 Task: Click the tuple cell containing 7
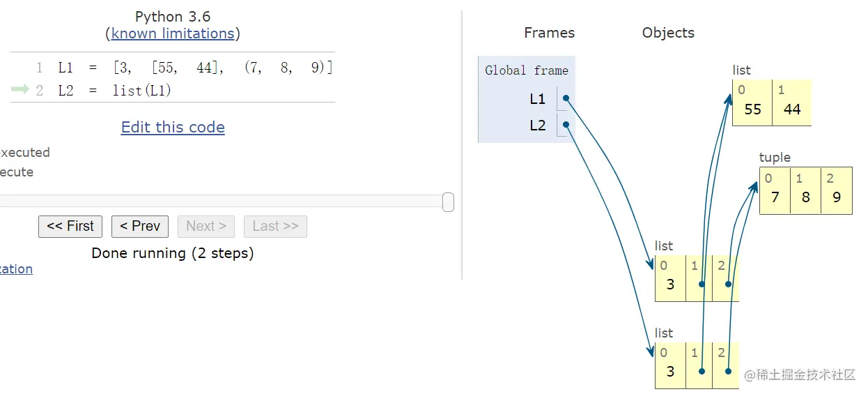tap(775, 197)
